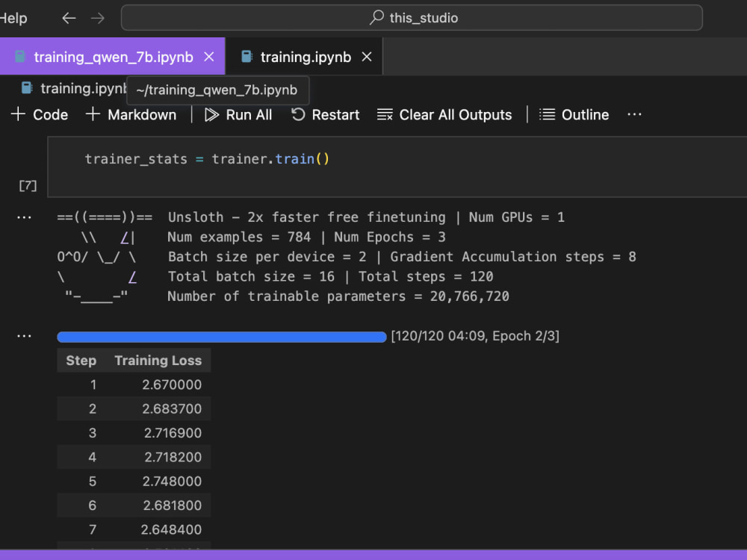Click 'Num examples = 784' output text
This screenshot has height=560, width=747.
tap(239, 237)
